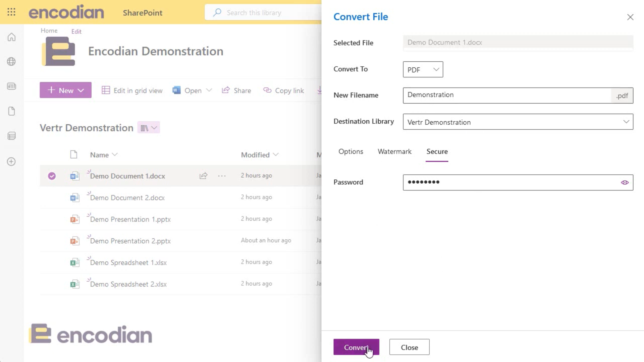Image resolution: width=644 pixels, height=362 pixels.
Task: Open Demo Spreadsheet 1.xlsx file name
Action: 128,262
